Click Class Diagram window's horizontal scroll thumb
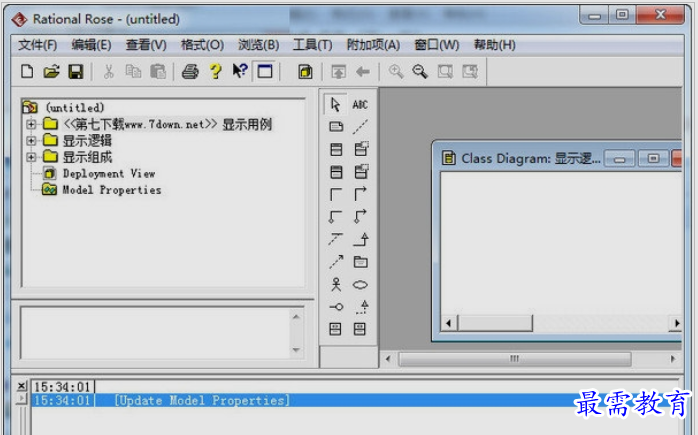The height and width of the screenshot is (435, 698). pos(495,323)
